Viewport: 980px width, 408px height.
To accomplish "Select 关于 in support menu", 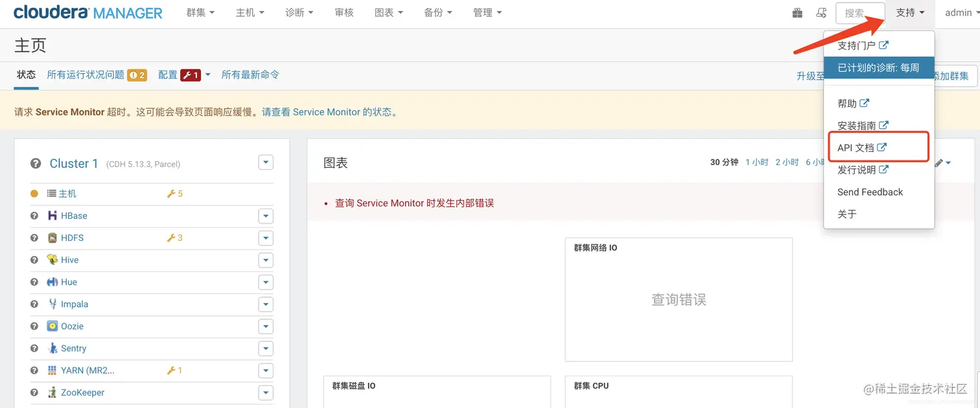I will (879, 214).
